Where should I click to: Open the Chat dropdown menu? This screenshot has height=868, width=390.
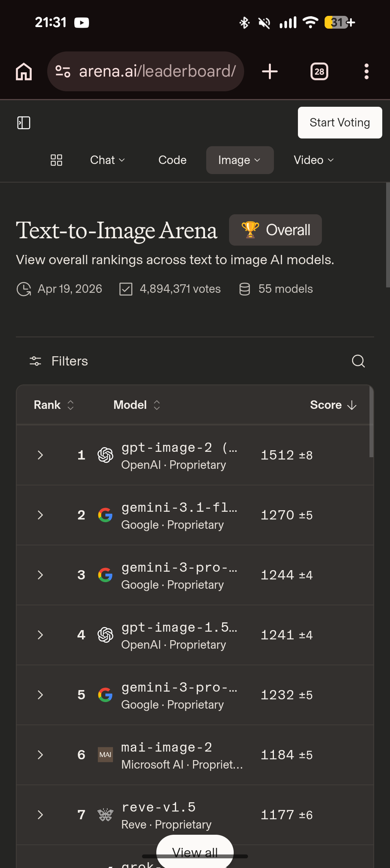pyautogui.click(x=107, y=160)
